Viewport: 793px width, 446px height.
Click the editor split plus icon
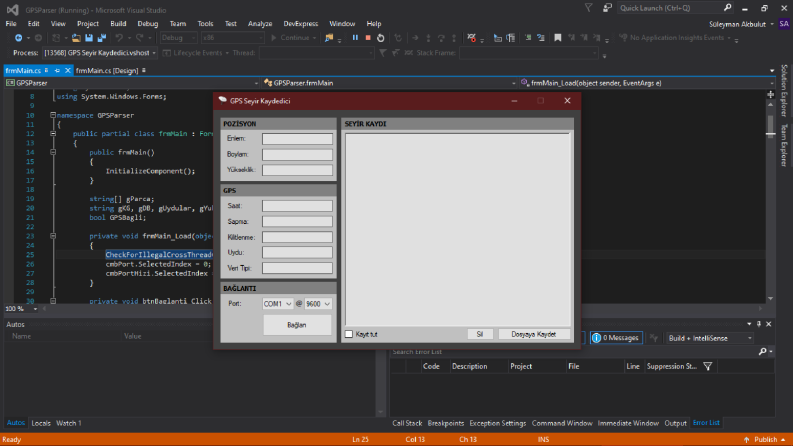[x=771, y=95]
